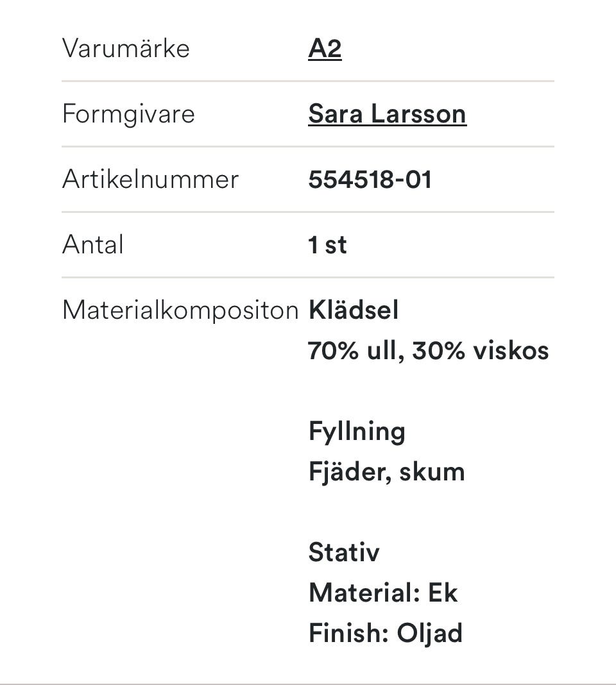Screen dimensions: 616x685
Task: Click the Antal label
Action: pos(93,245)
